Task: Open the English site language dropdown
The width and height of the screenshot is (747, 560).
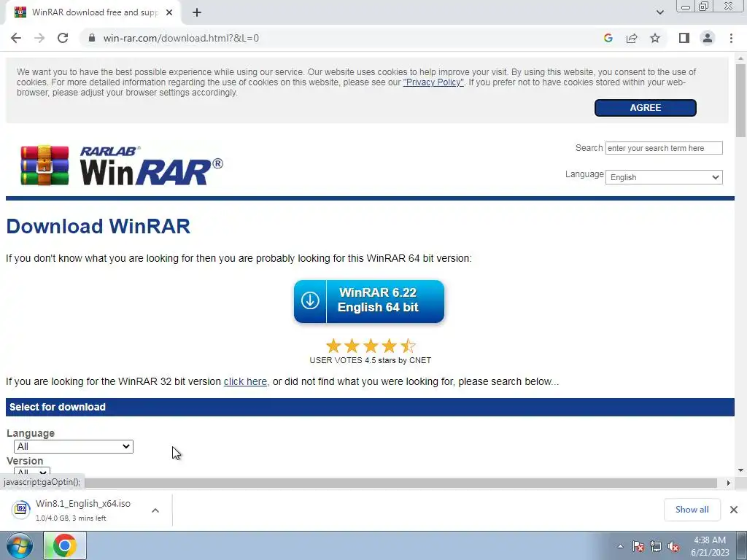Action: (x=664, y=177)
